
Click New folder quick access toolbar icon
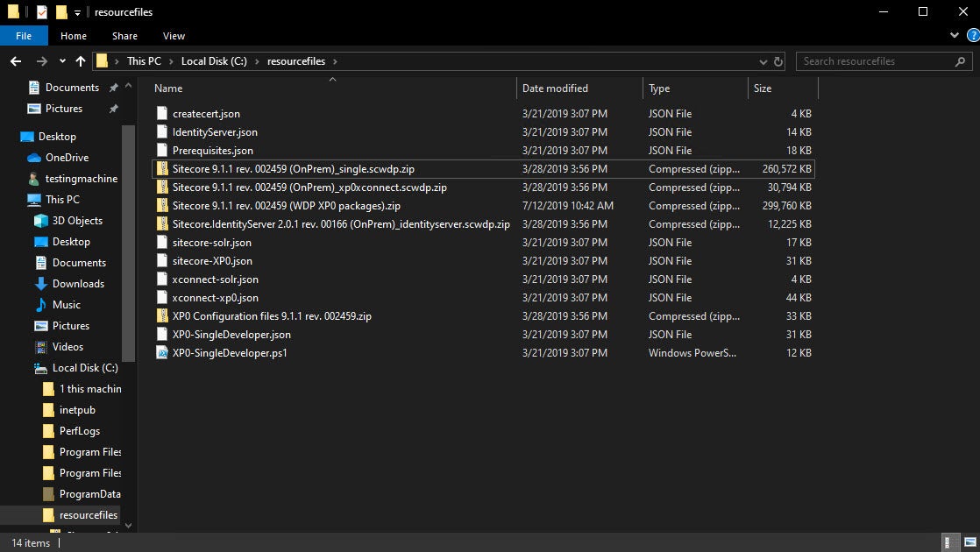coord(61,12)
